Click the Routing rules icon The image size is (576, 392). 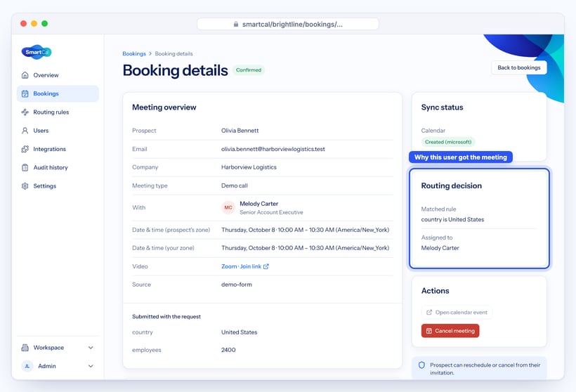(25, 112)
